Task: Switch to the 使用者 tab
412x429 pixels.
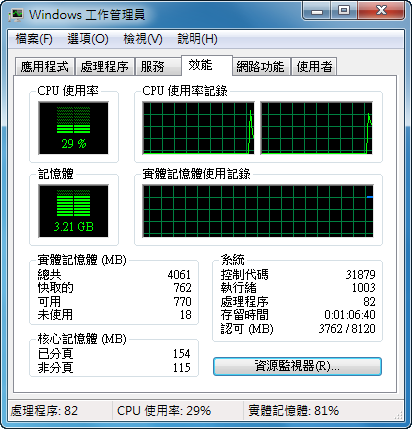Action: 314,67
